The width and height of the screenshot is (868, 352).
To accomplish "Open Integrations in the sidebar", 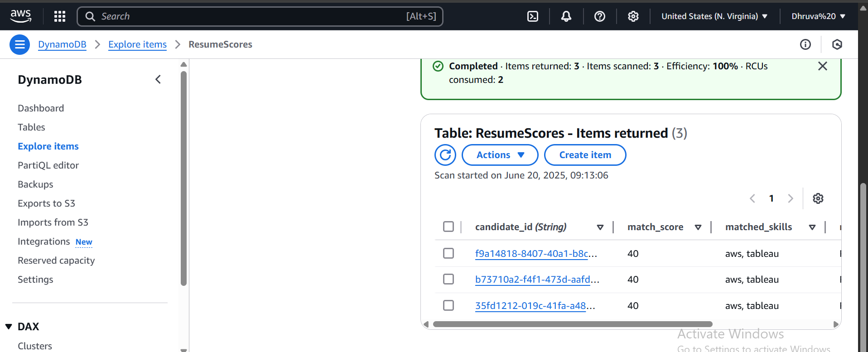I will tap(43, 241).
